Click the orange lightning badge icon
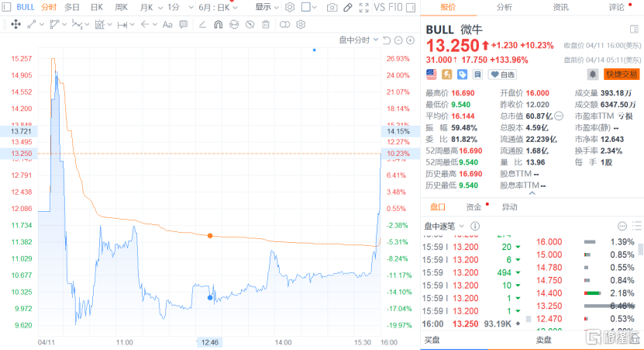Screen dimensions: 644x350 [x=447, y=75]
